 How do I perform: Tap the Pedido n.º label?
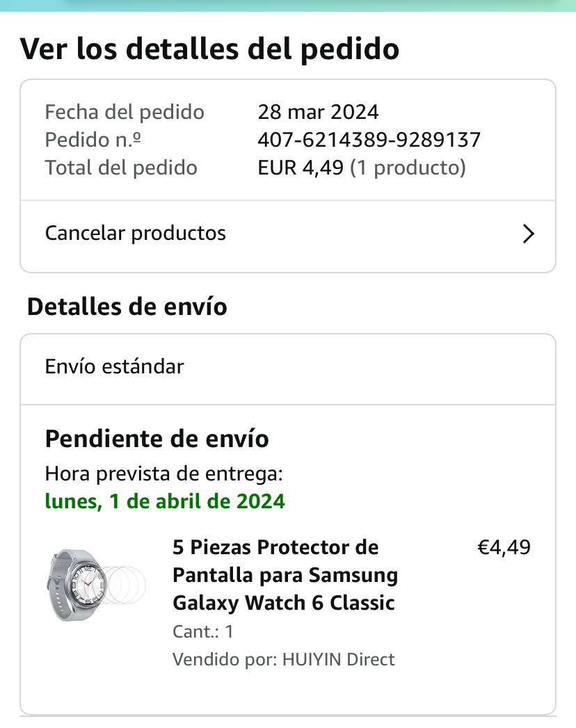click(93, 140)
